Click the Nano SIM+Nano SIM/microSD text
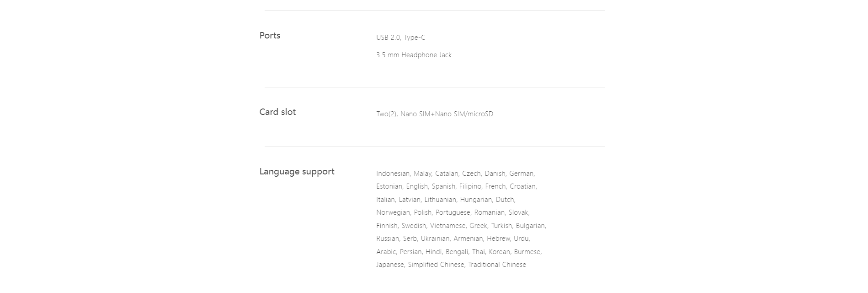 447,114
